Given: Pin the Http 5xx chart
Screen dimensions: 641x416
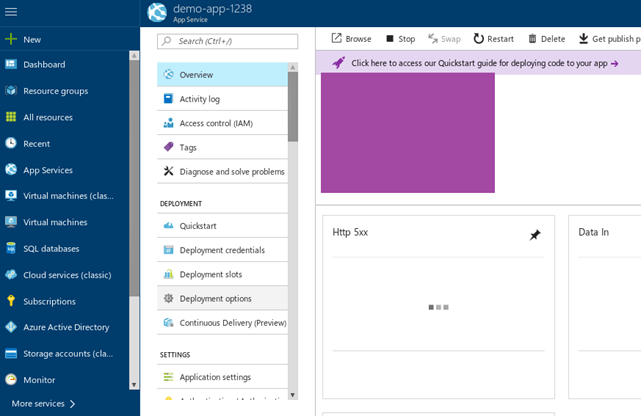Looking at the screenshot, I should [x=535, y=235].
